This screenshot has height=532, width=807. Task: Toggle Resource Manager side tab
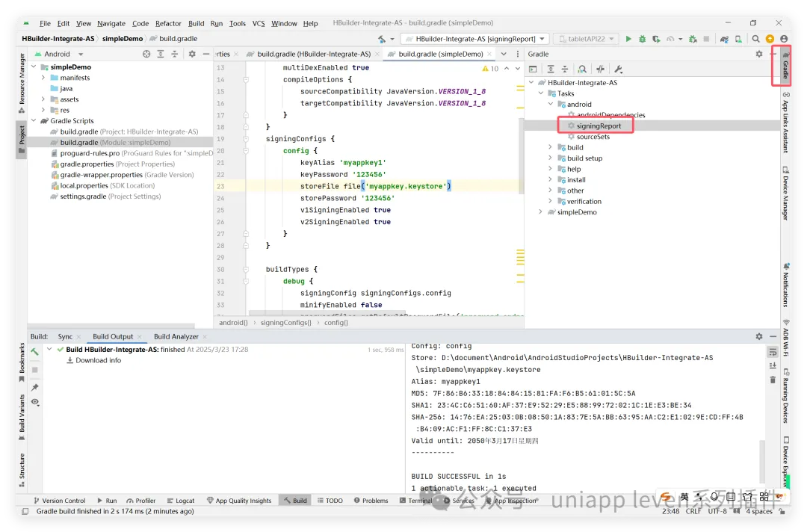coord(22,82)
